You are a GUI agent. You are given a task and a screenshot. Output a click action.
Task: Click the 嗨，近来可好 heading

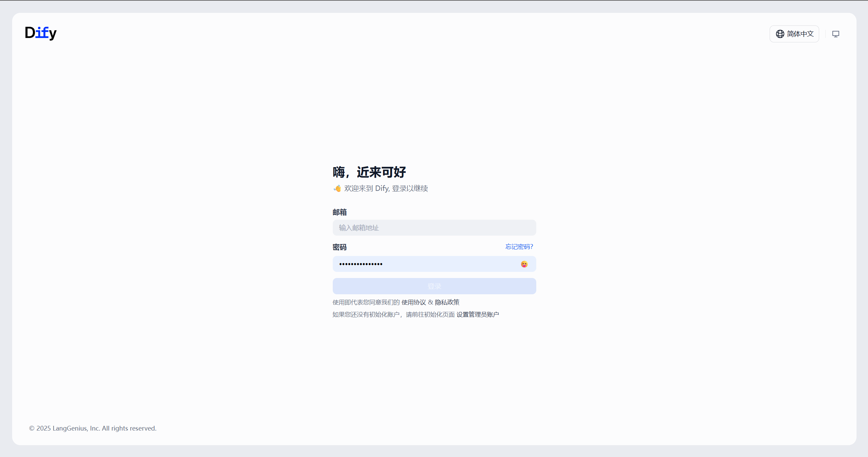pyautogui.click(x=369, y=172)
